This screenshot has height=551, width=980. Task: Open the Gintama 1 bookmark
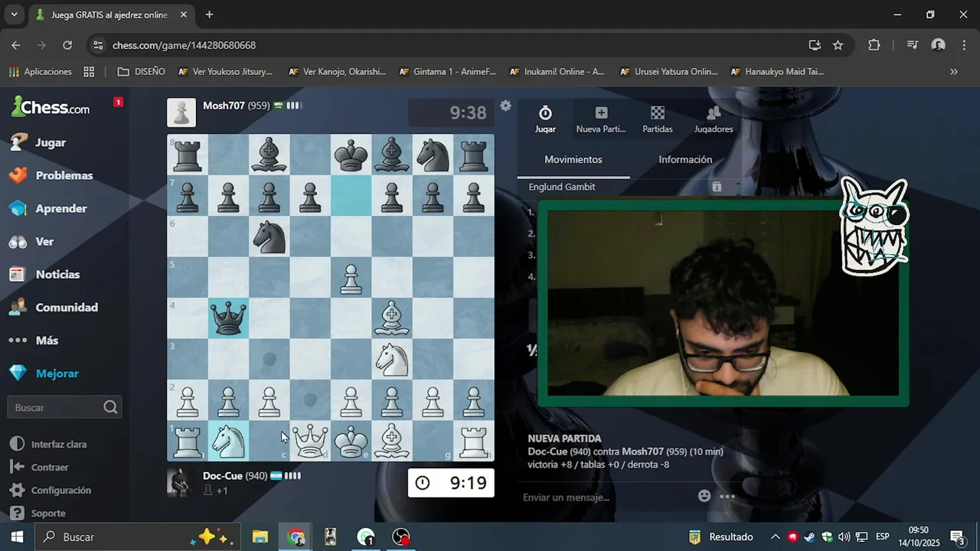[x=446, y=71]
